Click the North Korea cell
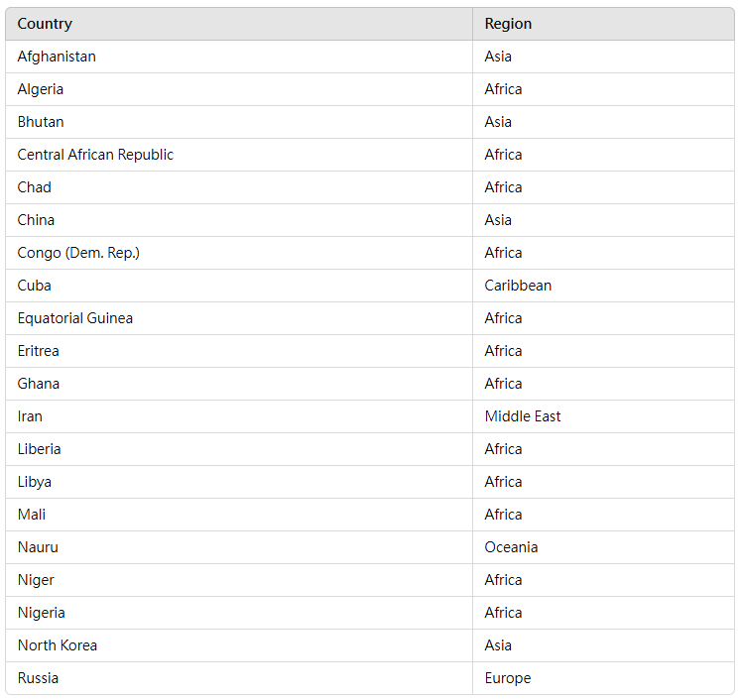 [x=58, y=645]
